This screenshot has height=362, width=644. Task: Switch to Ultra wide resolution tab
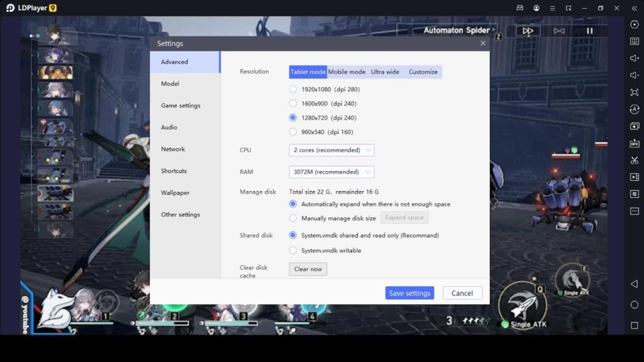click(x=386, y=72)
